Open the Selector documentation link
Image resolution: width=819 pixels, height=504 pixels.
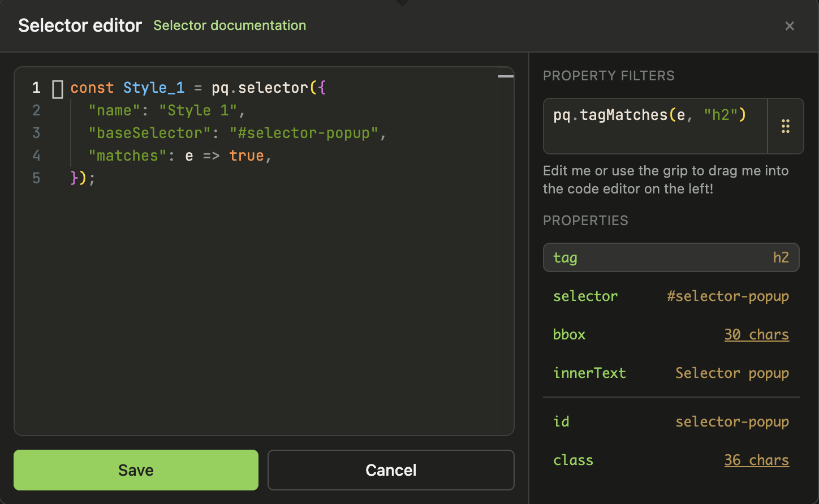[x=230, y=25]
